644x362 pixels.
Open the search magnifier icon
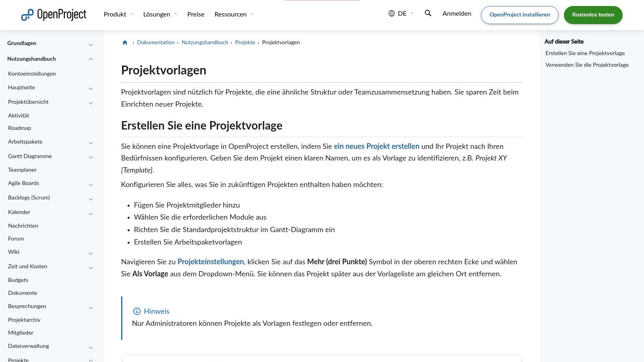[428, 13]
